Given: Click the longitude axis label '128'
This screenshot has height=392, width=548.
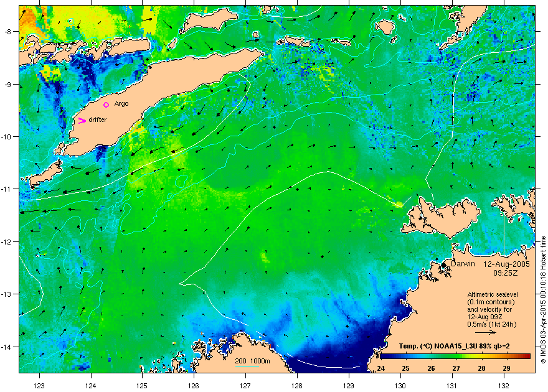Looking at the screenshot, I should [x=297, y=386].
